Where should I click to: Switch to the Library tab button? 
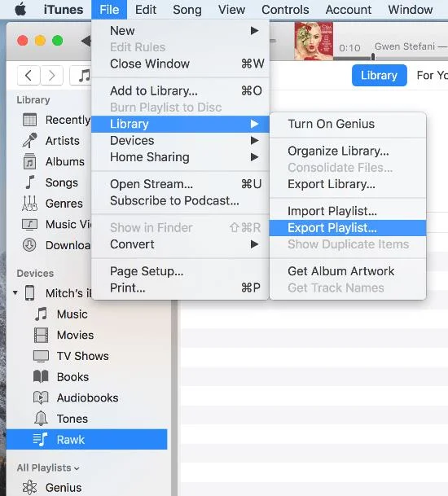[380, 75]
